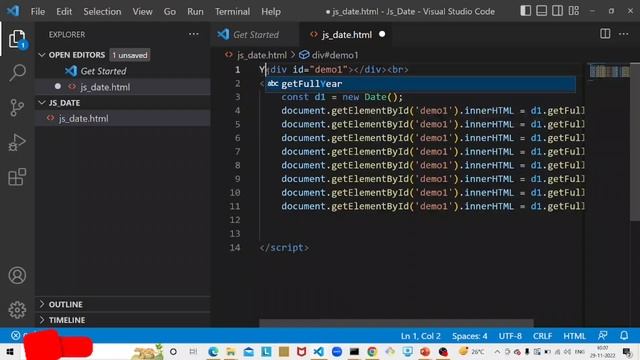Click line number 12 in gutter
Screen dimensions: 640x360
[235, 220]
